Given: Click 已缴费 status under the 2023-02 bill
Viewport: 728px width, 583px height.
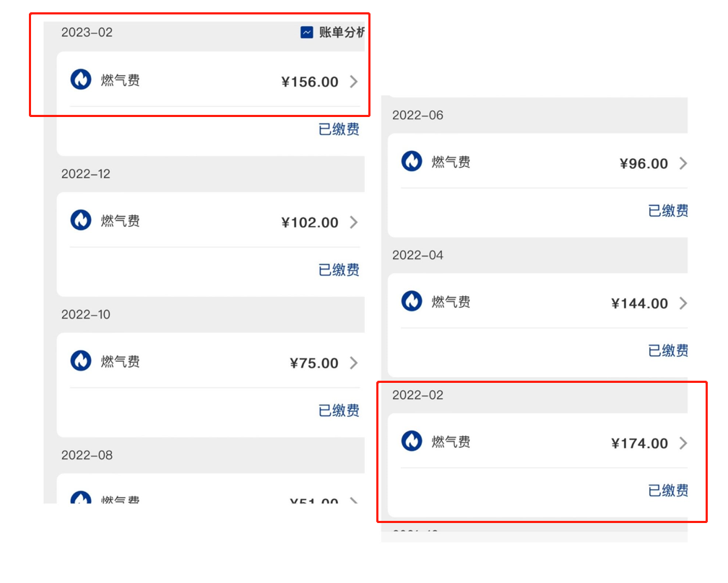Looking at the screenshot, I should [339, 129].
